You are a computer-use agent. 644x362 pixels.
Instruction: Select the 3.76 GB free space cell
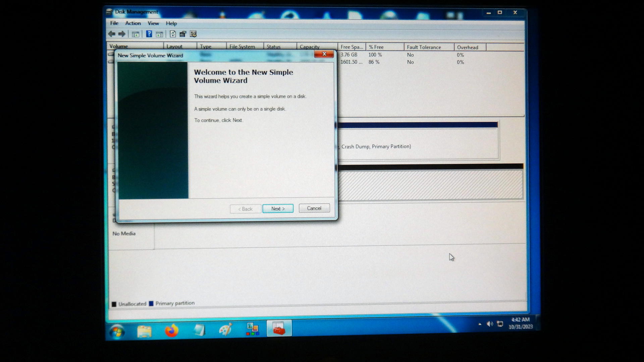(x=349, y=55)
